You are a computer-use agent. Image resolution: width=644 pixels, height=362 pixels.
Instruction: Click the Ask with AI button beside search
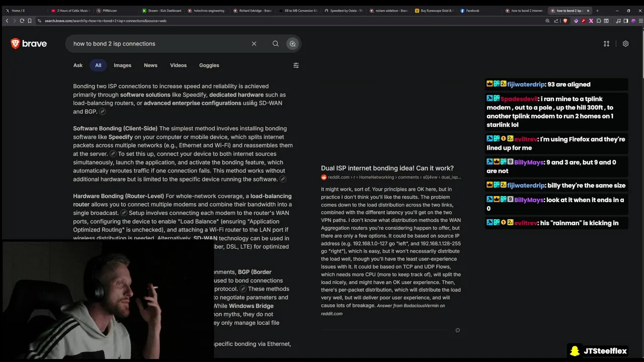(292, 44)
